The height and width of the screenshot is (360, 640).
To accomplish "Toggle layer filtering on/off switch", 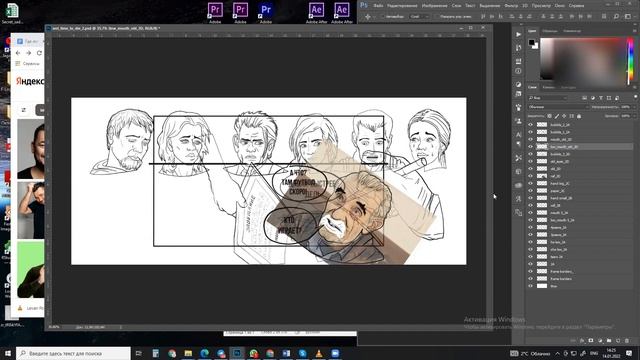I will (x=636, y=97).
